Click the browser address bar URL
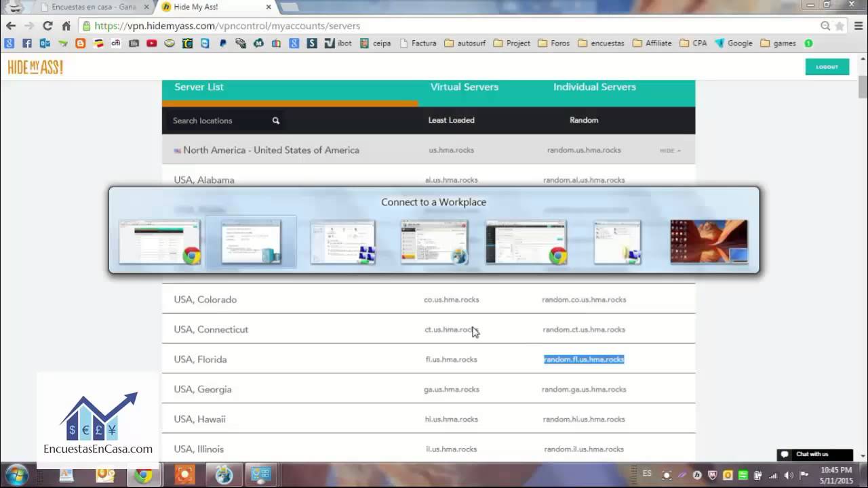 coord(227,26)
